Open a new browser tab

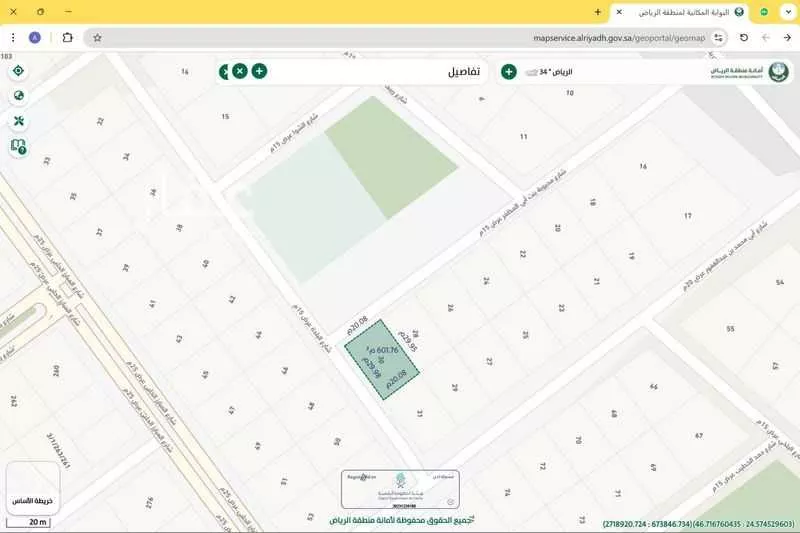598,12
